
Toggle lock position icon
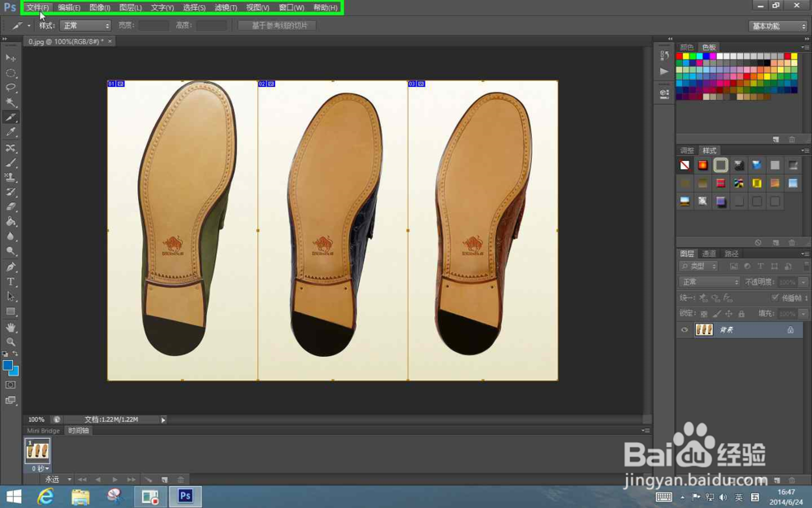(728, 314)
